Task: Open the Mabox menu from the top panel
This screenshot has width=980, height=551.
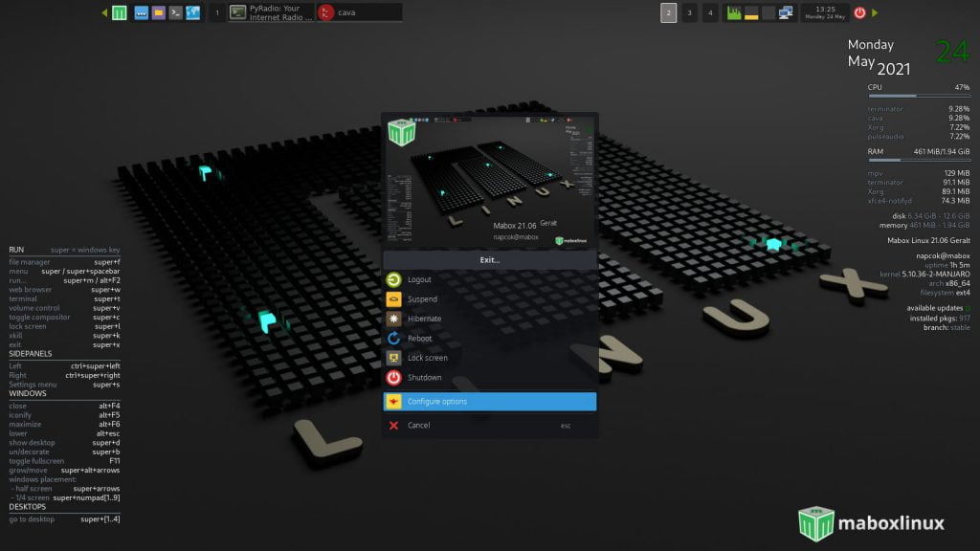Action: (120, 12)
